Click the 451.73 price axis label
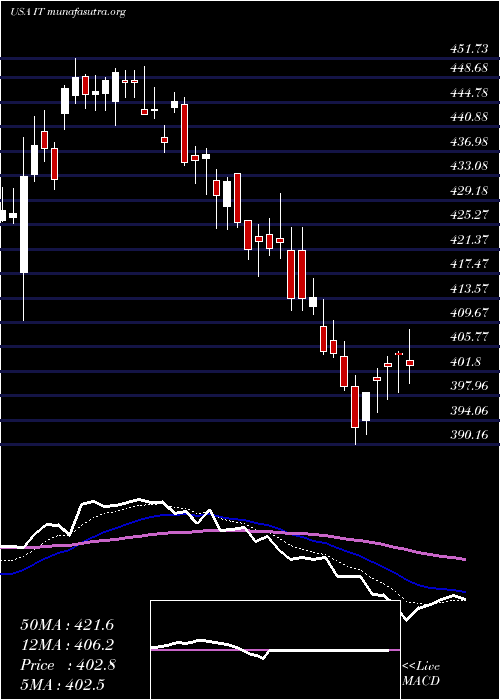 point(469,49)
